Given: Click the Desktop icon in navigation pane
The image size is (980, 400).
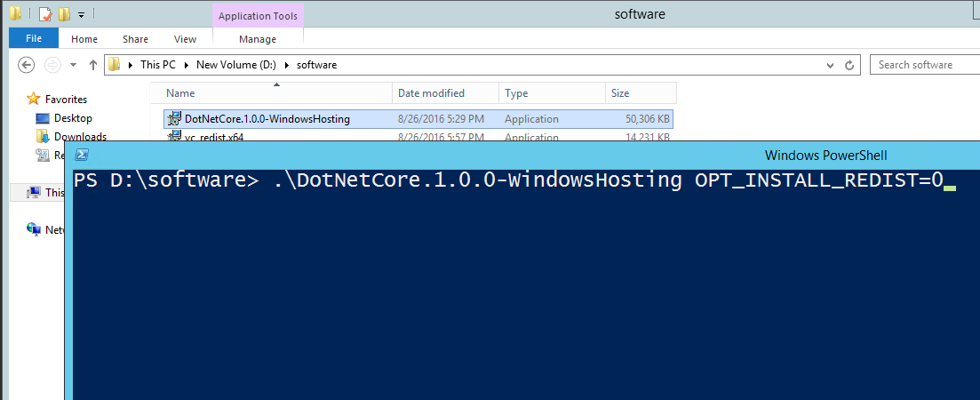Looking at the screenshot, I should pyautogui.click(x=43, y=118).
